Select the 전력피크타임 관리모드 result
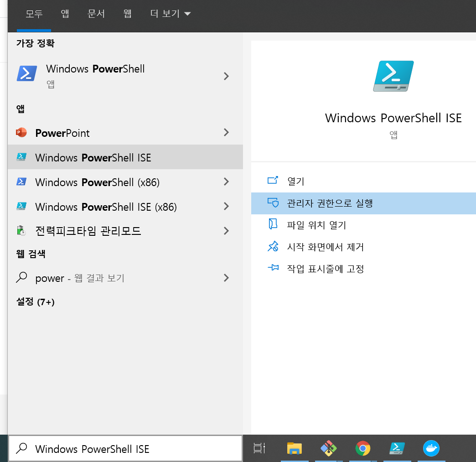Viewport: 476px width, 462px height. (125, 231)
